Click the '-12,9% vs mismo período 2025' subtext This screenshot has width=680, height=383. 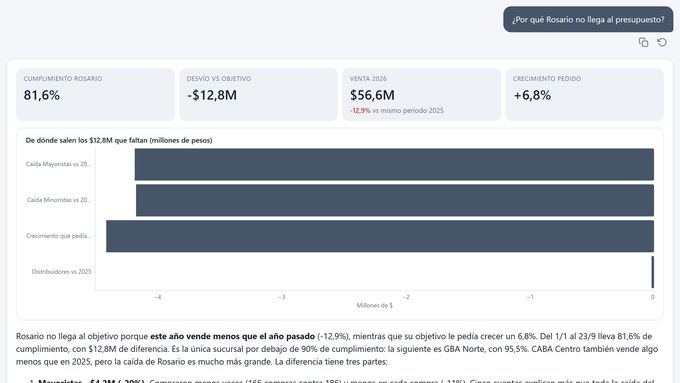coord(397,111)
